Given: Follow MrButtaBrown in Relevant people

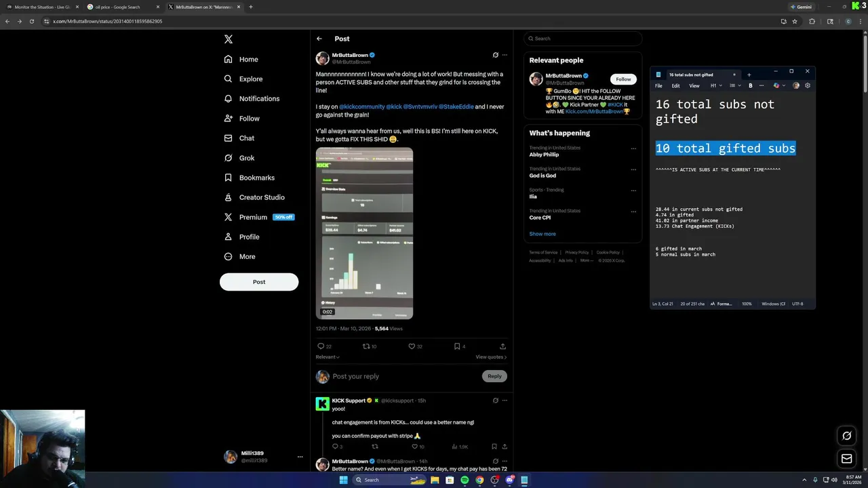Looking at the screenshot, I should coord(623,79).
